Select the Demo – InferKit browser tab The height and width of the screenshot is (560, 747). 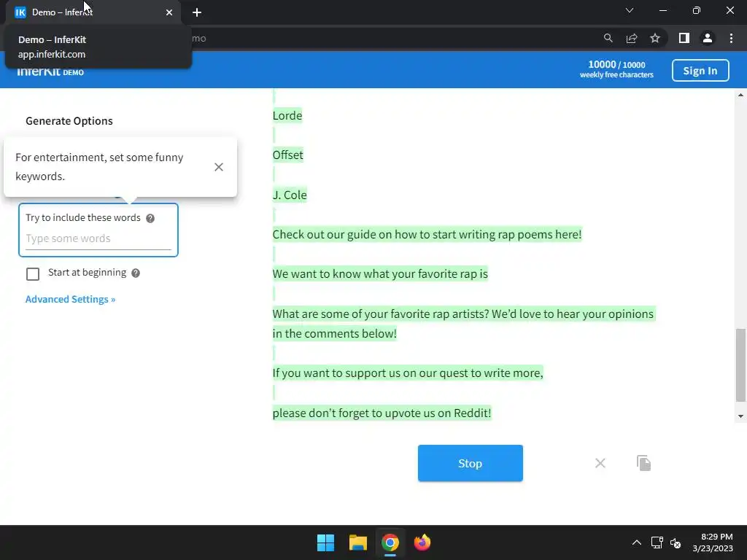tap(93, 12)
